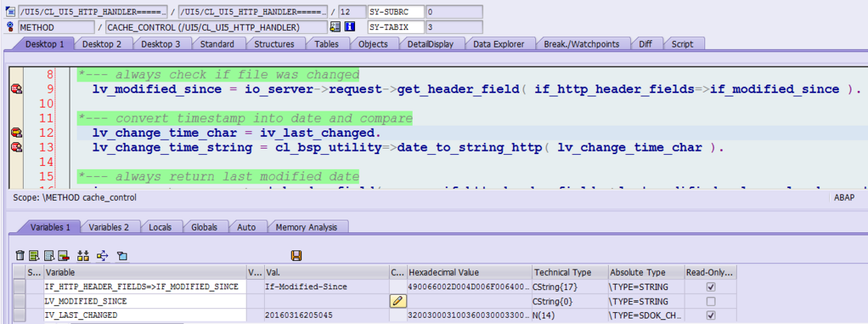Click variable name cell IV_LAST_CHANGED

(x=145, y=316)
